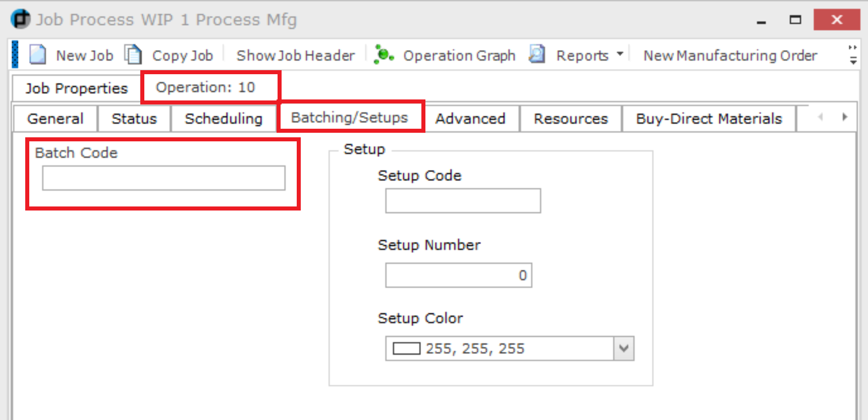Open the General tab
The height and width of the screenshot is (420, 868).
tap(56, 119)
